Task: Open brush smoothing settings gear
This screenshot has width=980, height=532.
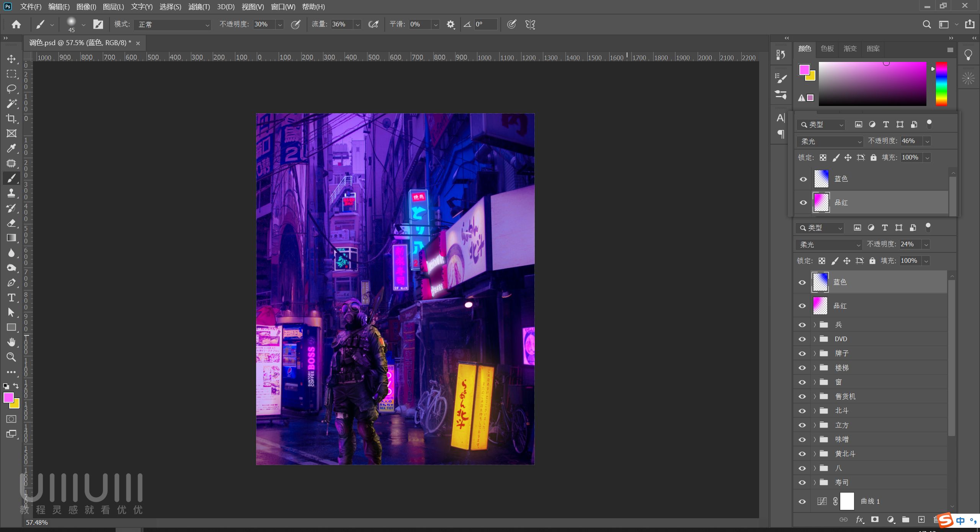Action: [451, 24]
